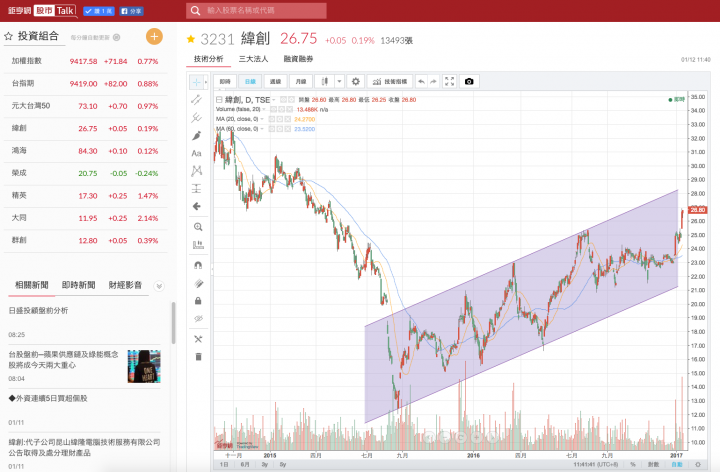Select the 週線 weekly interval
The height and width of the screenshot is (472, 720).
point(276,82)
